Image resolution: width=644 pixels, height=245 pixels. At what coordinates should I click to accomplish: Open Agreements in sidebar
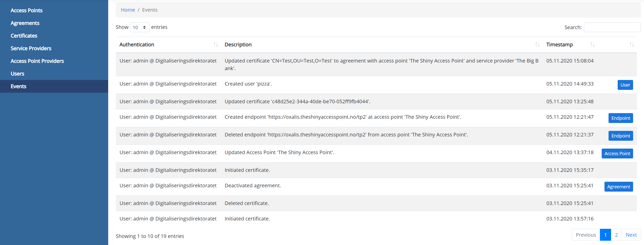coord(25,23)
